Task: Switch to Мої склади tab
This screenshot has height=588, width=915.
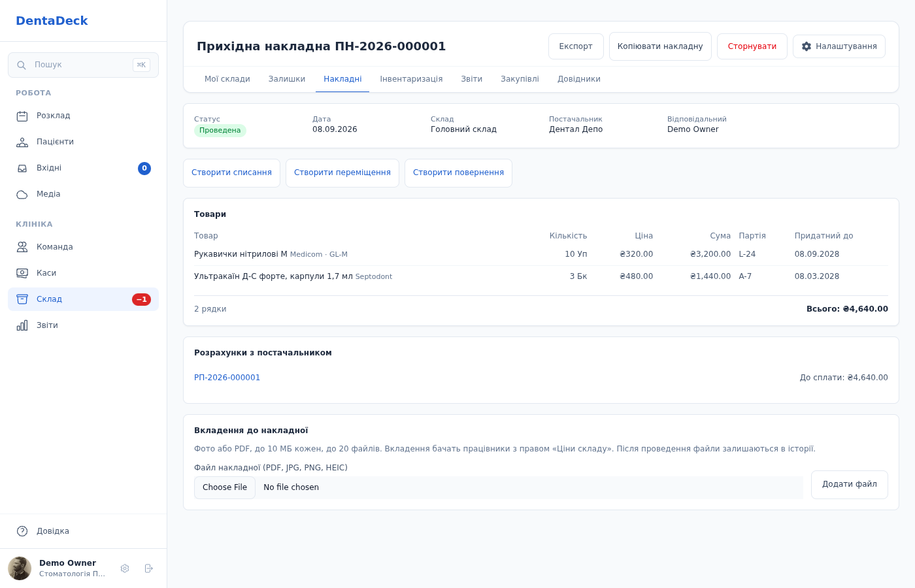Action: [227, 79]
